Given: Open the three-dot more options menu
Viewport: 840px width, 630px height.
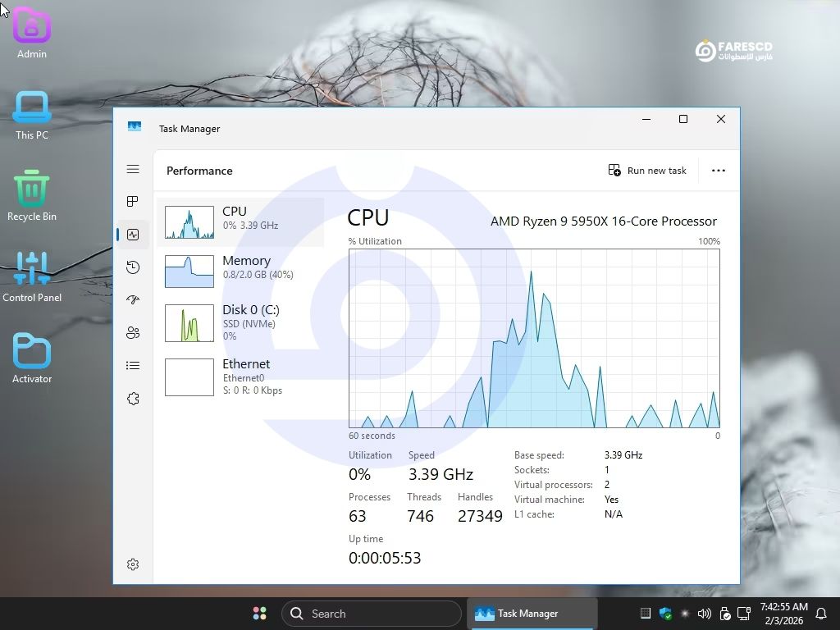Looking at the screenshot, I should (719, 171).
